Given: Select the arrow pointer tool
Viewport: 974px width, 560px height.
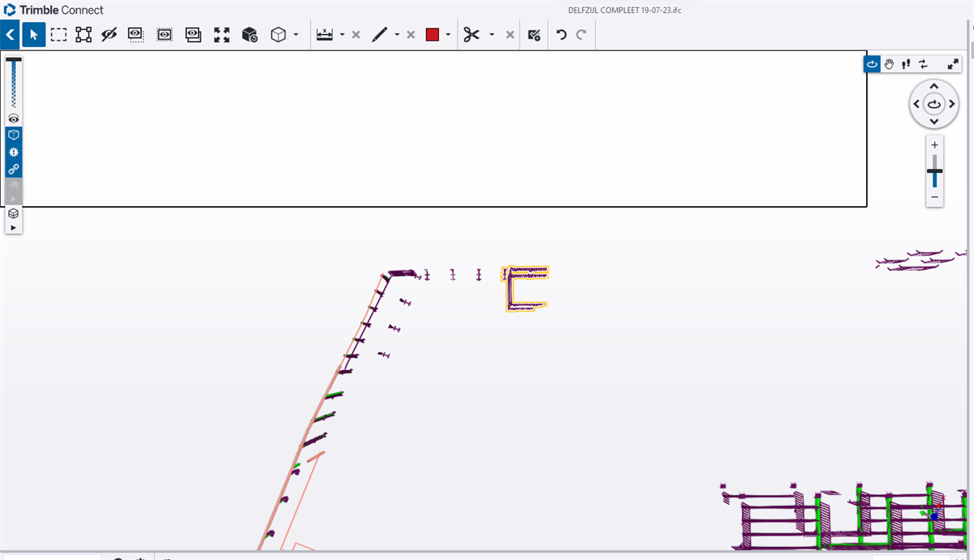Looking at the screenshot, I should click(x=33, y=35).
